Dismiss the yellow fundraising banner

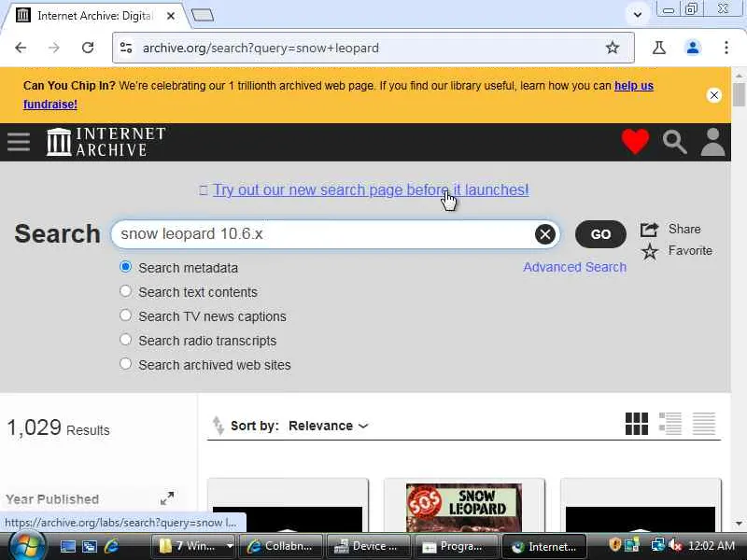click(x=713, y=95)
